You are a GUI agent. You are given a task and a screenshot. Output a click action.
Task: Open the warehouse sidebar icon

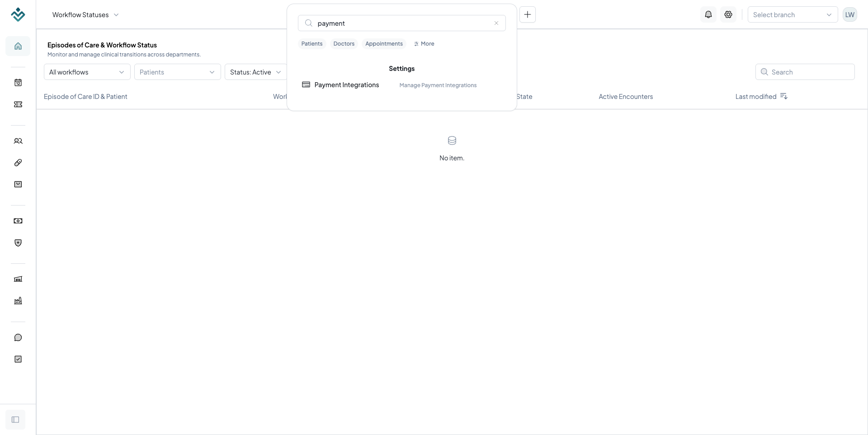click(18, 279)
